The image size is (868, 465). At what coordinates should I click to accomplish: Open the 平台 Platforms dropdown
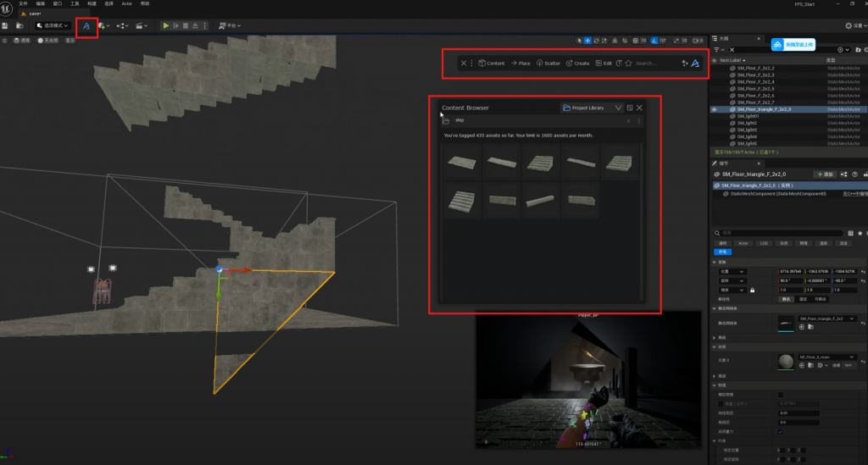coord(230,26)
